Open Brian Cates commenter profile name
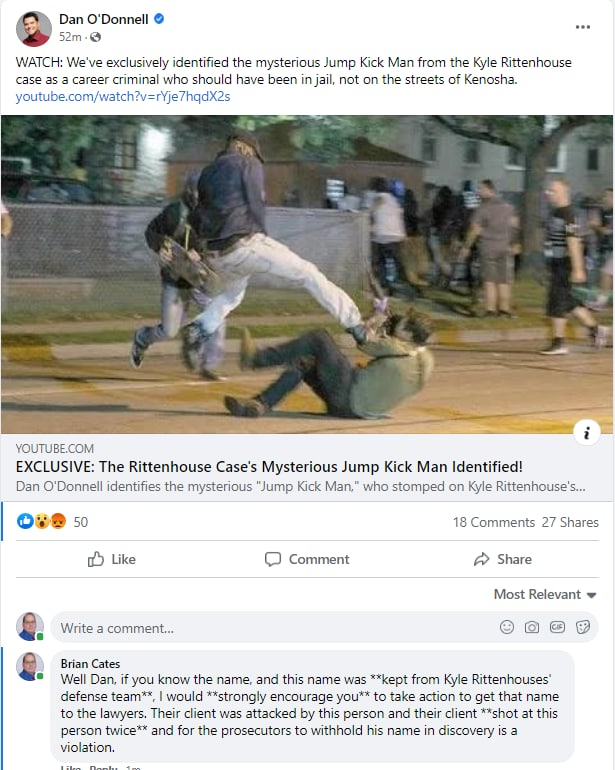This screenshot has height=770, width=615. click(90, 663)
